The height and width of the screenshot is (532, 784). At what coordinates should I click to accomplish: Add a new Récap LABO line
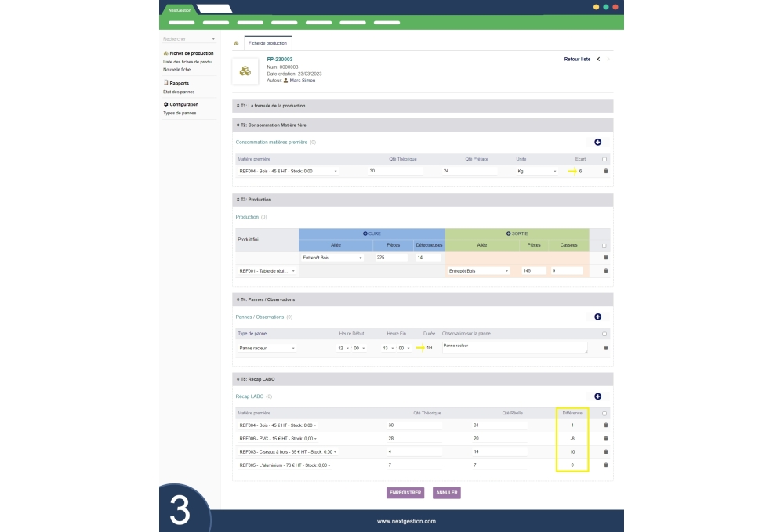pos(597,397)
